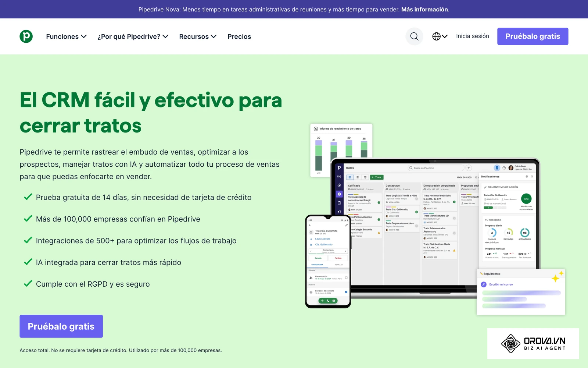Click the checkmark beside Cumple con el RGPD
Screen dimensions: 588x368
tap(28, 284)
